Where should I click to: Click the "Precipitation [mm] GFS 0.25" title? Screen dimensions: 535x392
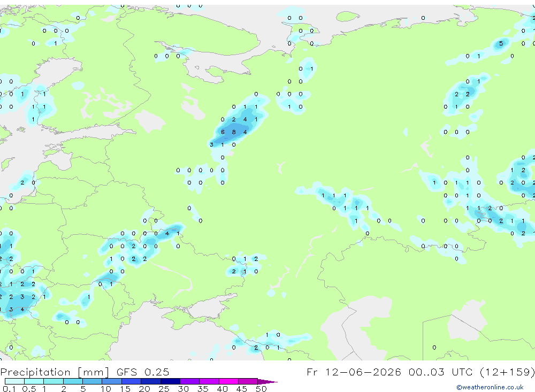point(85,372)
